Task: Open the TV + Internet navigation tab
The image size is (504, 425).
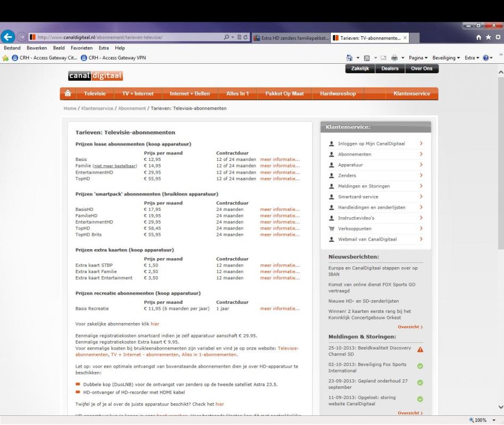Action: point(138,93)
